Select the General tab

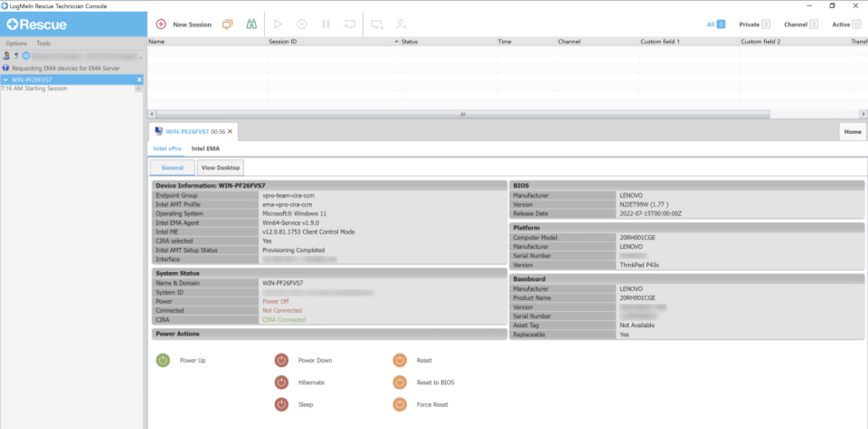(x=173, y=168)
